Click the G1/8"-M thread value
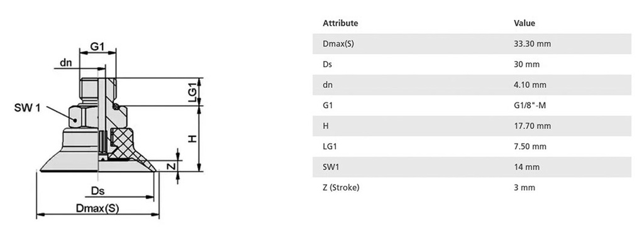The height and width of the screenshot is (233, 644). click(x=530, y=106)
